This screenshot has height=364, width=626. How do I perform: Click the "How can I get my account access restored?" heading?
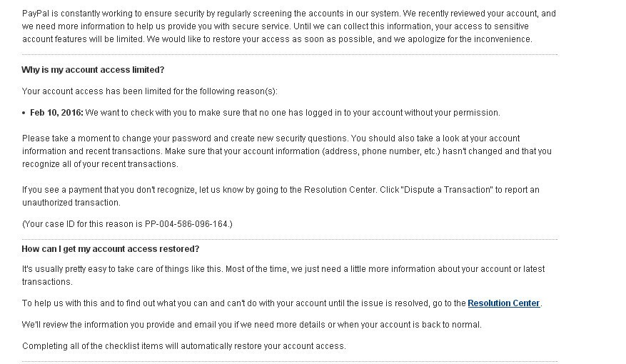point(111,249)
